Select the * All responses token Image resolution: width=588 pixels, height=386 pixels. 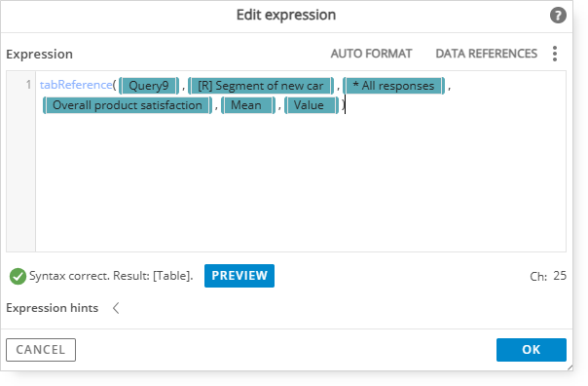click(x=393, y=86)
